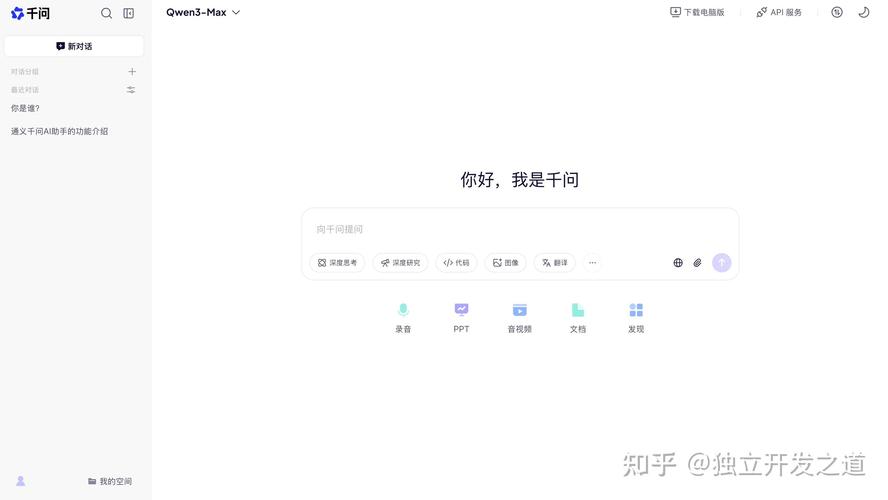Open 我的空间 folder
Screen dimensions: 888x500
pos(110,481)
